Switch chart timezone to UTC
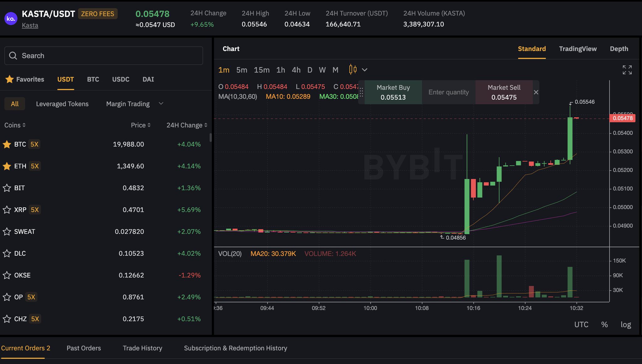Screen dimensions: 642x364 click(x=582, y=324)
